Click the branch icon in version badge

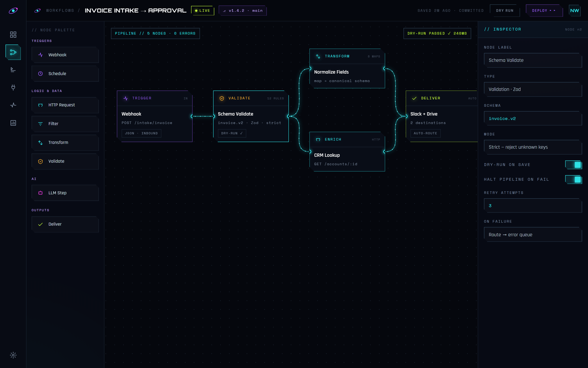(224, 11)
